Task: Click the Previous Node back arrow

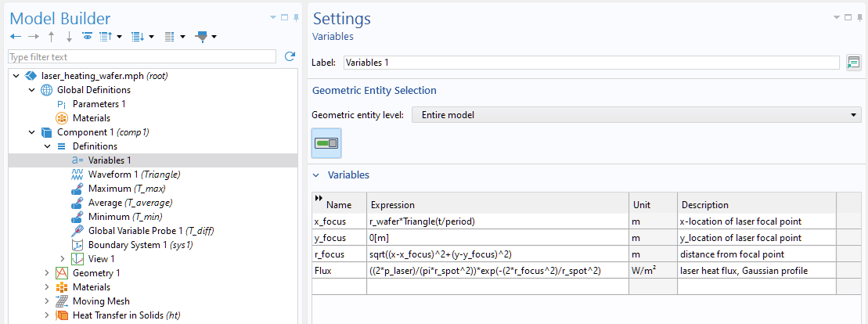Action: coord(14,37)
